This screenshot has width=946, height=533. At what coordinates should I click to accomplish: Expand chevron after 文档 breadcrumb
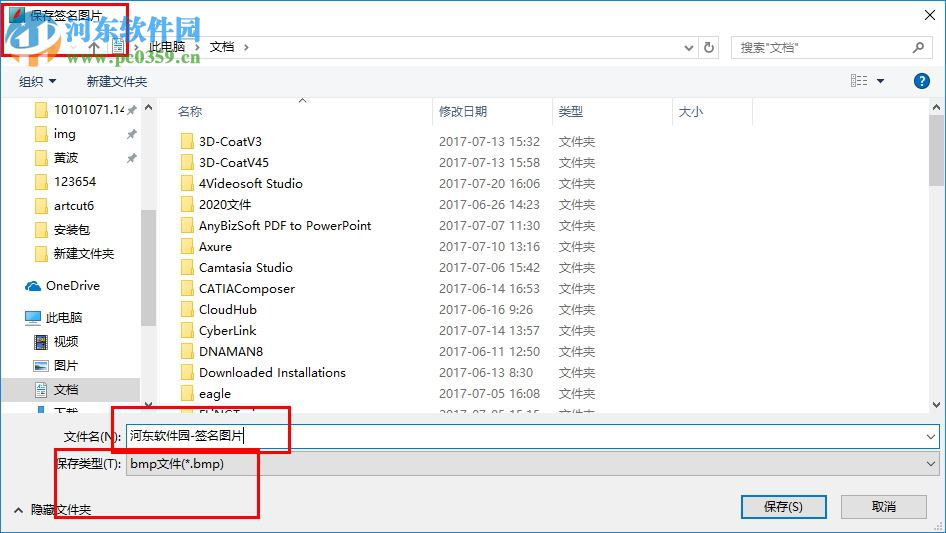pos(246,47)
